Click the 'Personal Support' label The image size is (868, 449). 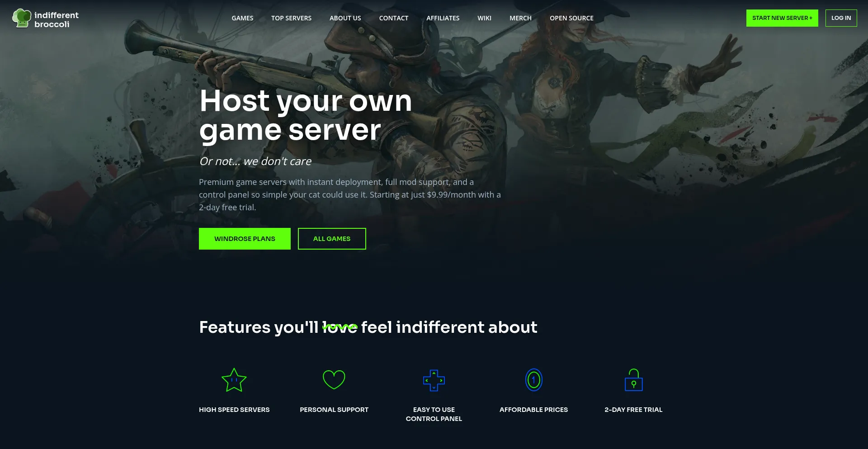coord(334,410)
